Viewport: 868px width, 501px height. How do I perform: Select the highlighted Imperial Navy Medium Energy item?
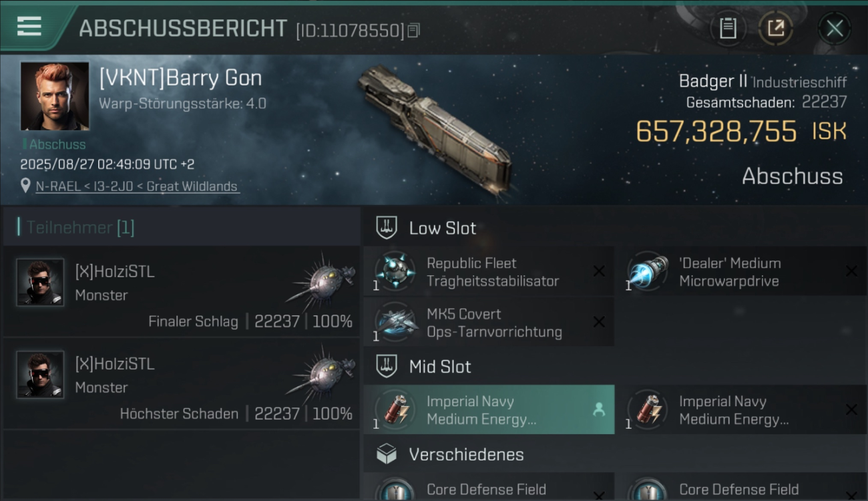pos(489,409)
